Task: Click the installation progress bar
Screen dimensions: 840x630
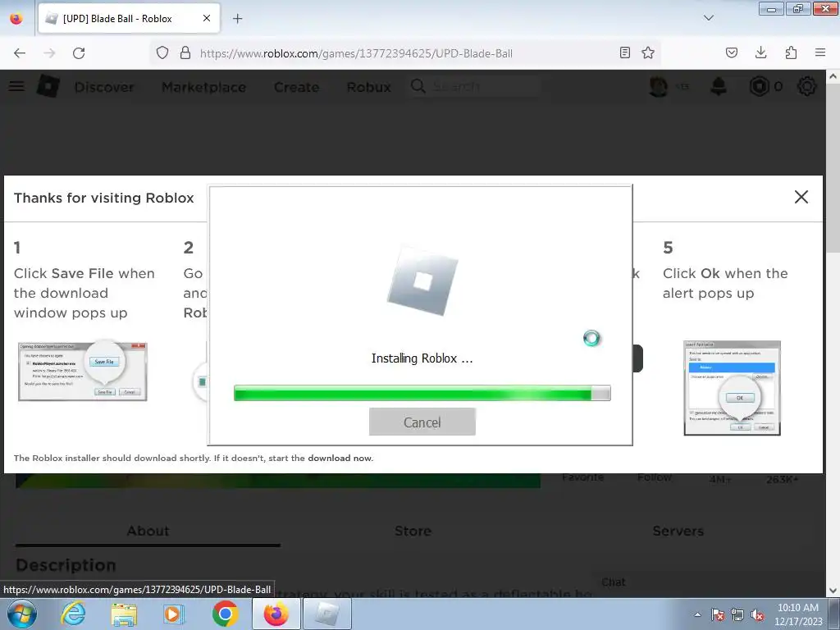Action: coord(422,393)
